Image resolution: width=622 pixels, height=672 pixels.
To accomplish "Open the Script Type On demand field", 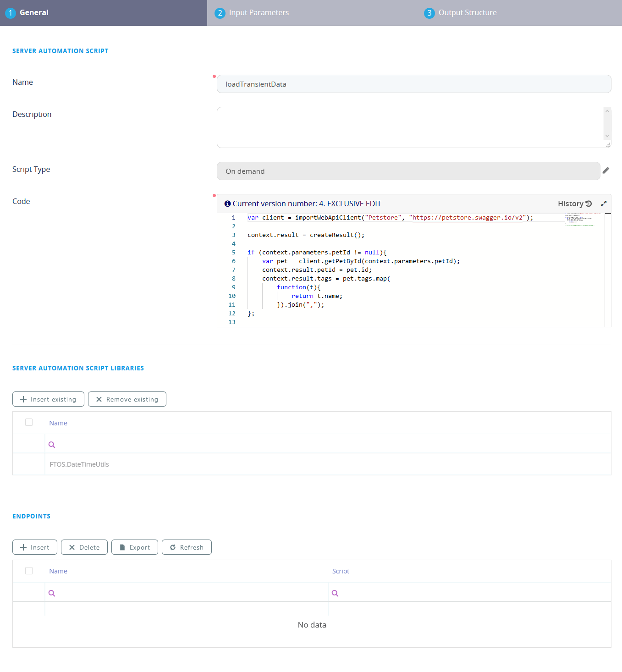I will 408,171.
